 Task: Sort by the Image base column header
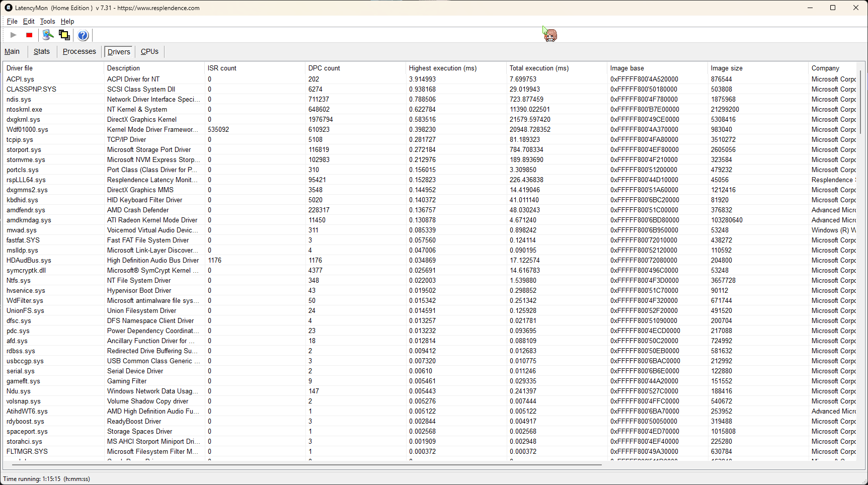658,68
